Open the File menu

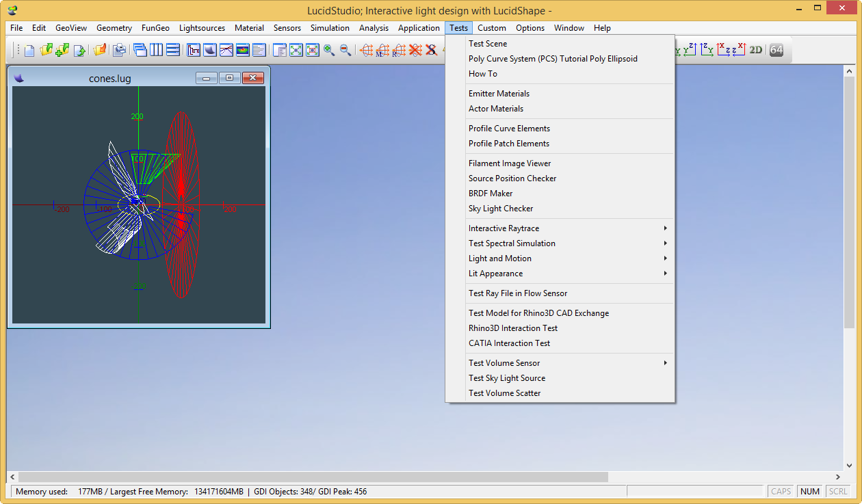pos(16,28)
